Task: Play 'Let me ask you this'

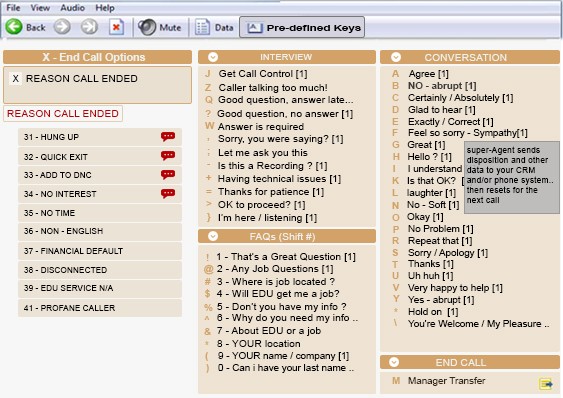Action: 263,153
